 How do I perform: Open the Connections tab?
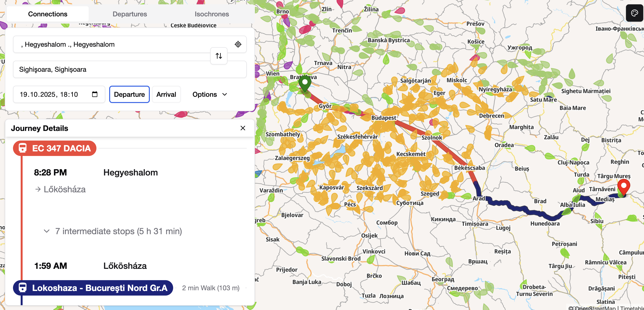pos(48,14)
